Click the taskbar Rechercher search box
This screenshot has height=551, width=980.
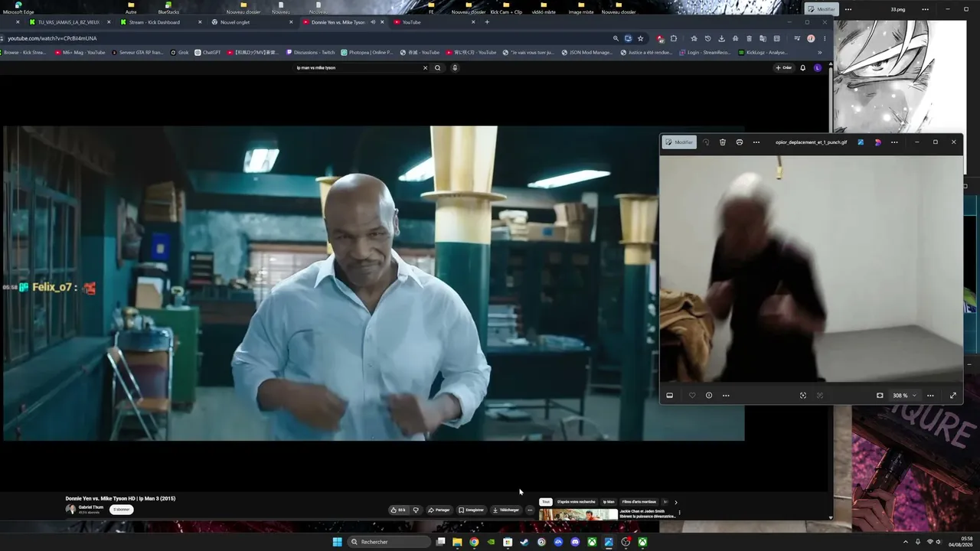[389, 542]
